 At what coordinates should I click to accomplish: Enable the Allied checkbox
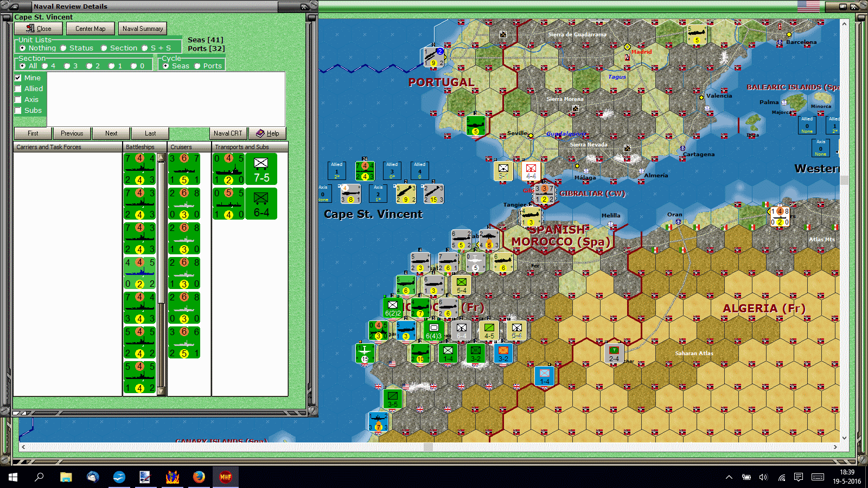click(18, 89)
